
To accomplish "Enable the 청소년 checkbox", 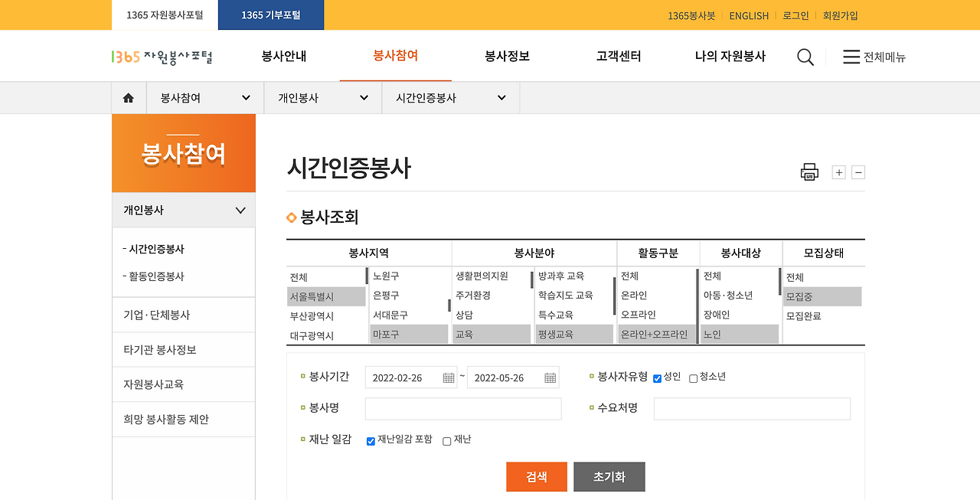I will click(693, 377).
